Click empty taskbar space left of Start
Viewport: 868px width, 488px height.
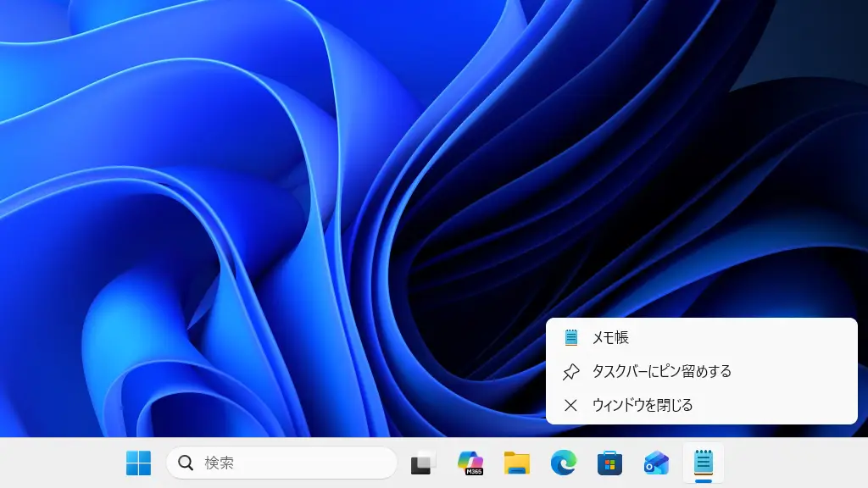pos(59,463)
